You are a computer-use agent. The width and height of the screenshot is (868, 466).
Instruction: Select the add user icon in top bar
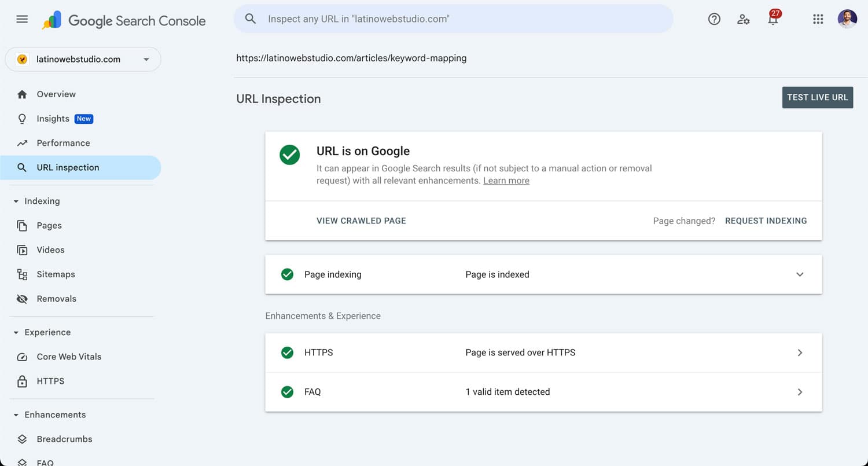744,19
